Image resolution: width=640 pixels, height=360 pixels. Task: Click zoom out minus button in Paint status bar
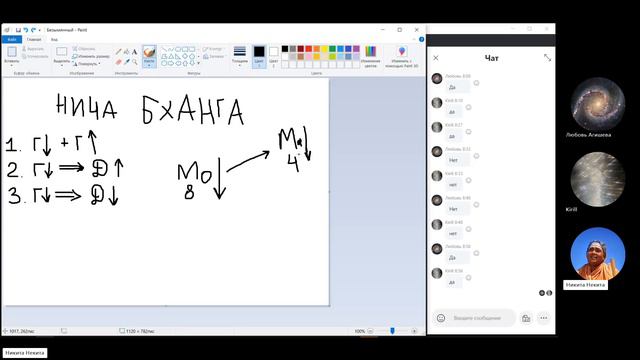tap(370, 331)
